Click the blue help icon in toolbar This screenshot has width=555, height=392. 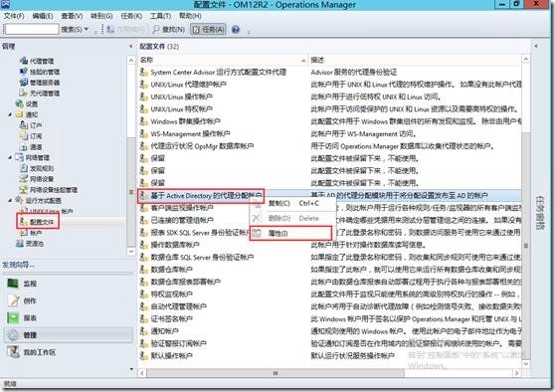(x=236, y=30)
